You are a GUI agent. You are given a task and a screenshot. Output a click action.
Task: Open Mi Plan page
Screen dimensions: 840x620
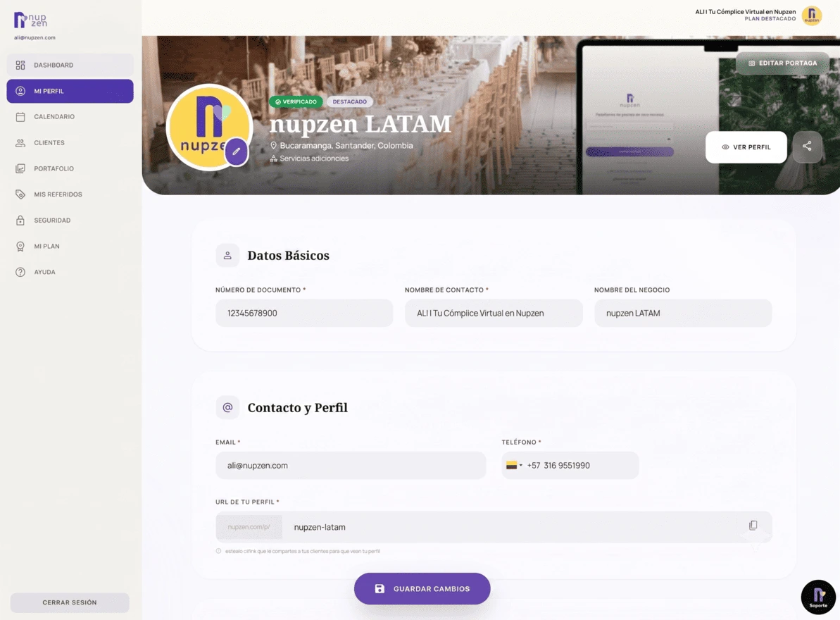[70, 246]
